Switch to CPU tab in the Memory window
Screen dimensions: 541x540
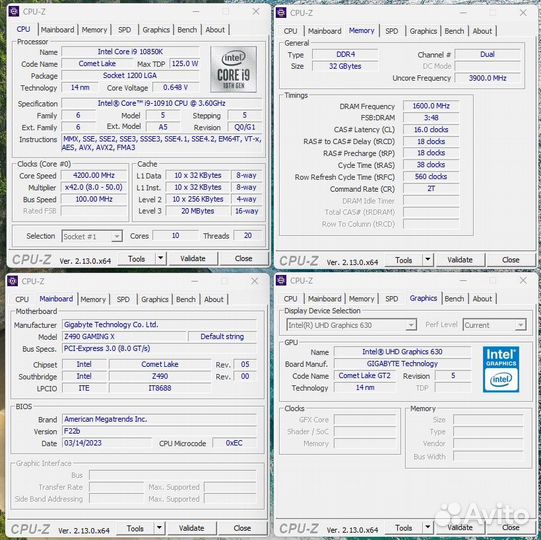pos(290,31)
